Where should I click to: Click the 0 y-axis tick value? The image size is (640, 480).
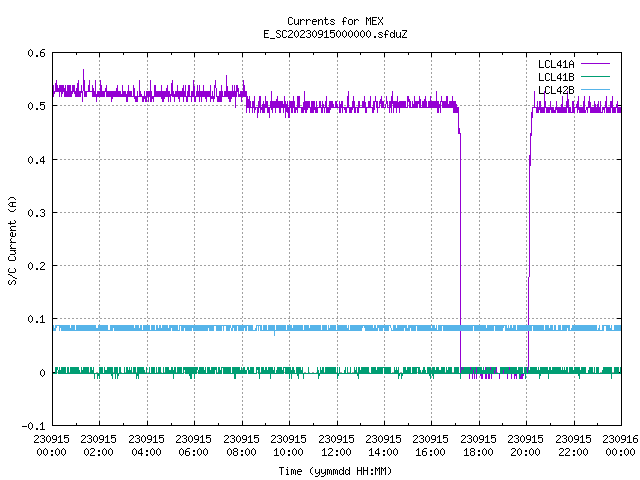click(42, 373)
